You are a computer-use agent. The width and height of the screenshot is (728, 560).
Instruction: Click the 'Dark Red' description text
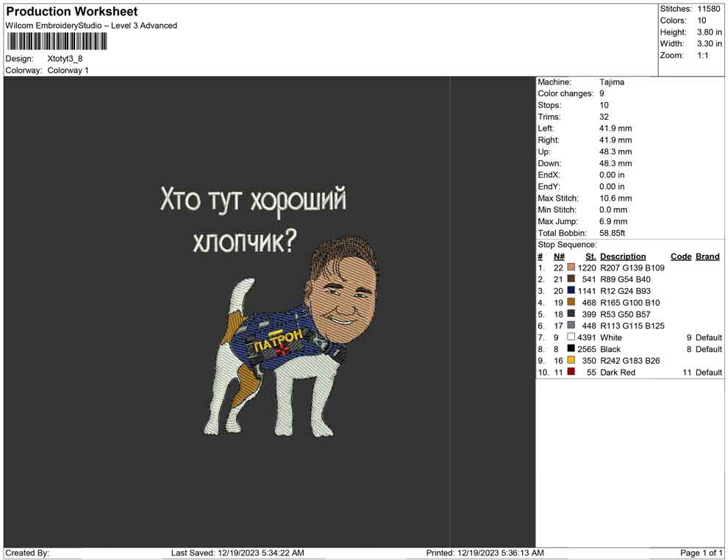coord(618,372)
